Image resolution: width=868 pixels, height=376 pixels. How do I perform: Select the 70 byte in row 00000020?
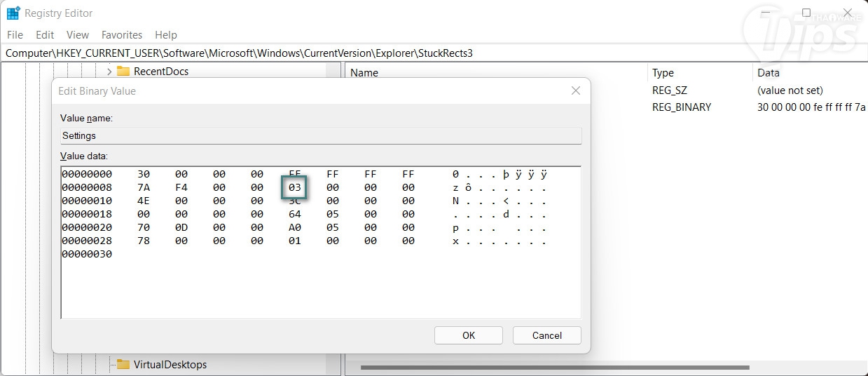pyautogui.click(x=144, y=227)
